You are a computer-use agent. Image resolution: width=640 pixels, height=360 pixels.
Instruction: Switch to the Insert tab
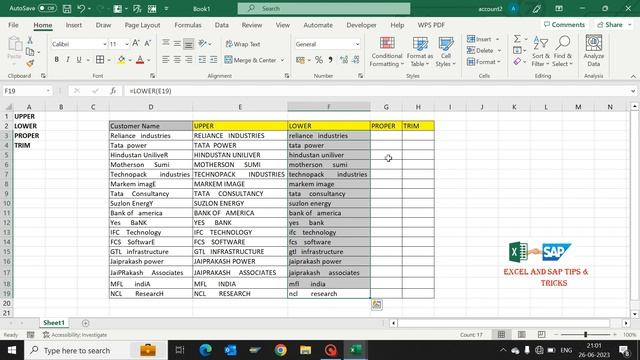(73, 25)
